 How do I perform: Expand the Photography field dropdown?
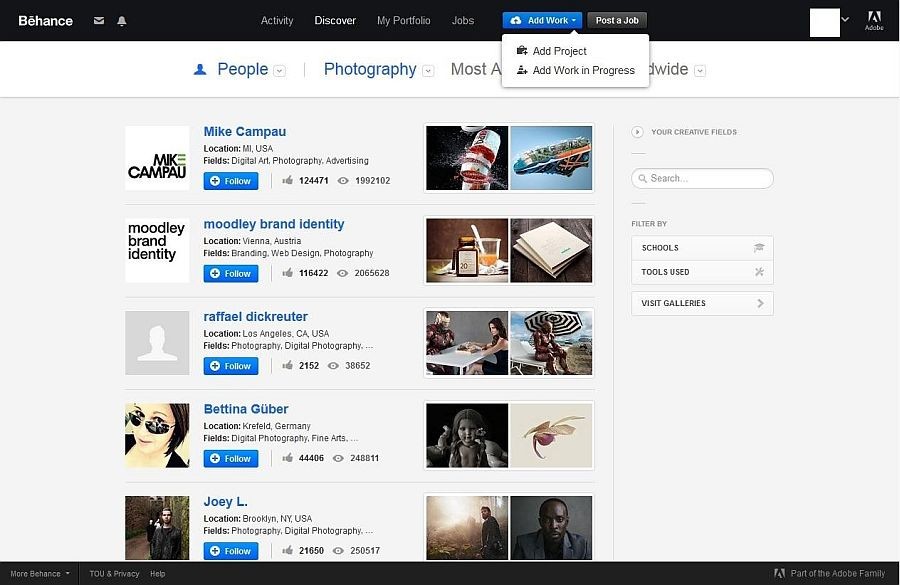pos(428,71)
